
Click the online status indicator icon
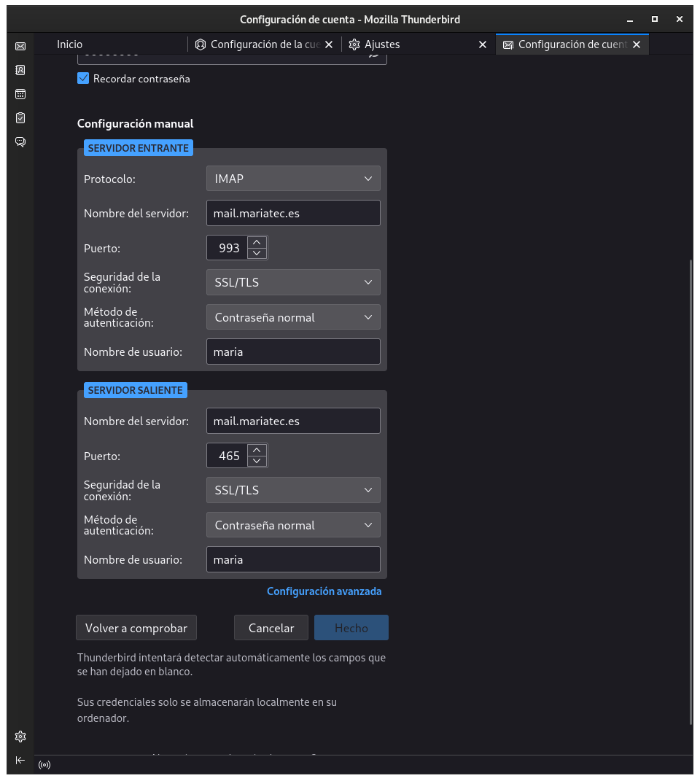[x=44, y=765]
